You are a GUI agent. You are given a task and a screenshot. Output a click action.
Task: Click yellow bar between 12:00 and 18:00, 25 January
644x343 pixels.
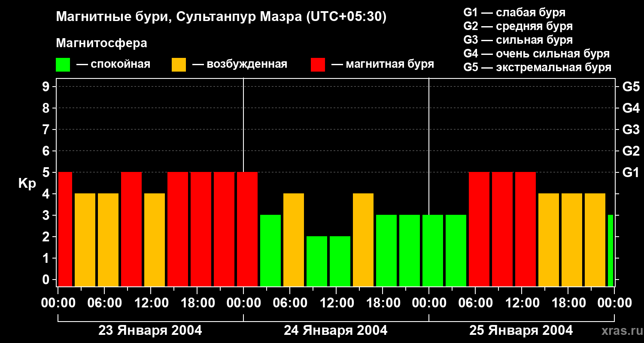[549, 240]
